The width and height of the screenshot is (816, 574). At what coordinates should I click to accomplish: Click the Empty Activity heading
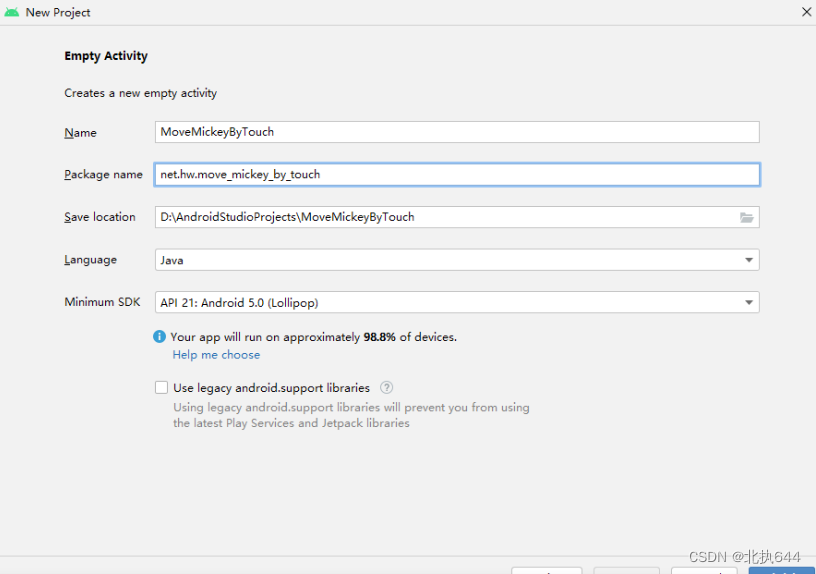106,56
